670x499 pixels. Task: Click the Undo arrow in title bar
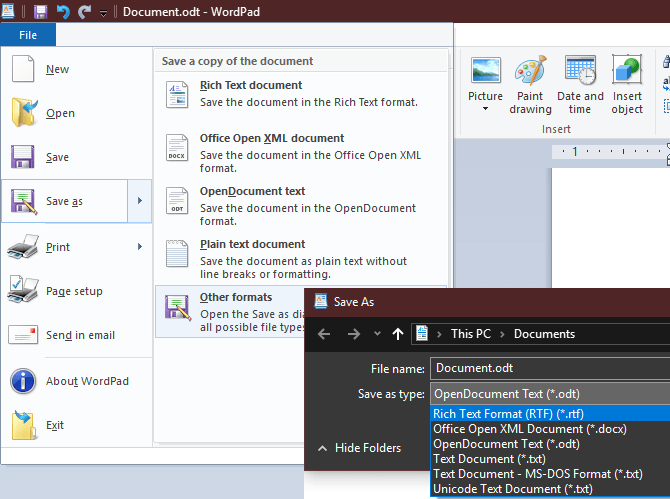click(63, 12)
